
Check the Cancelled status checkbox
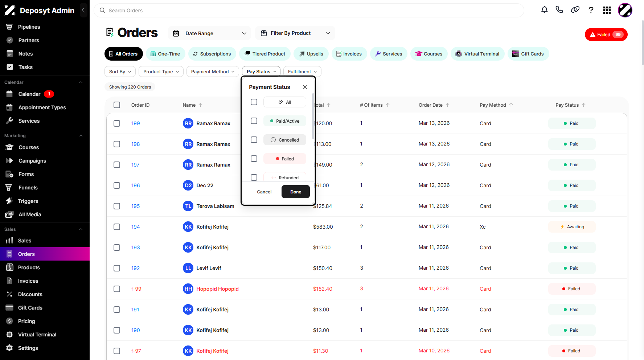click(254, 140)
